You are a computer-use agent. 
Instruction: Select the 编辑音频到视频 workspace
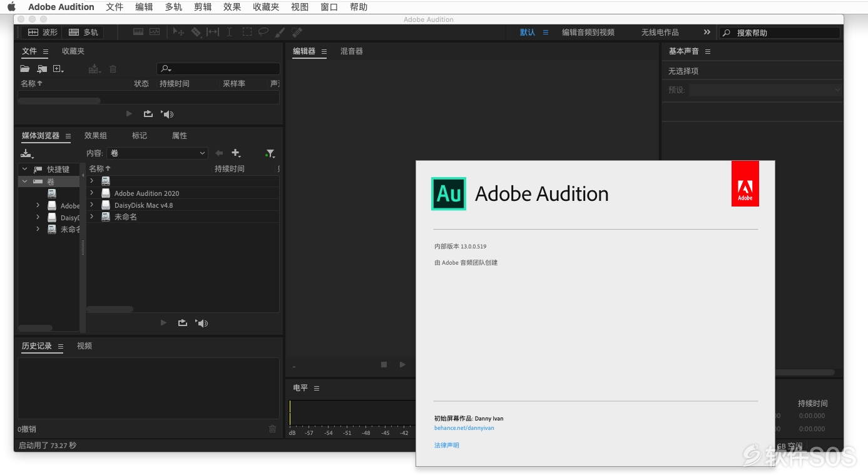coord(588,32)
